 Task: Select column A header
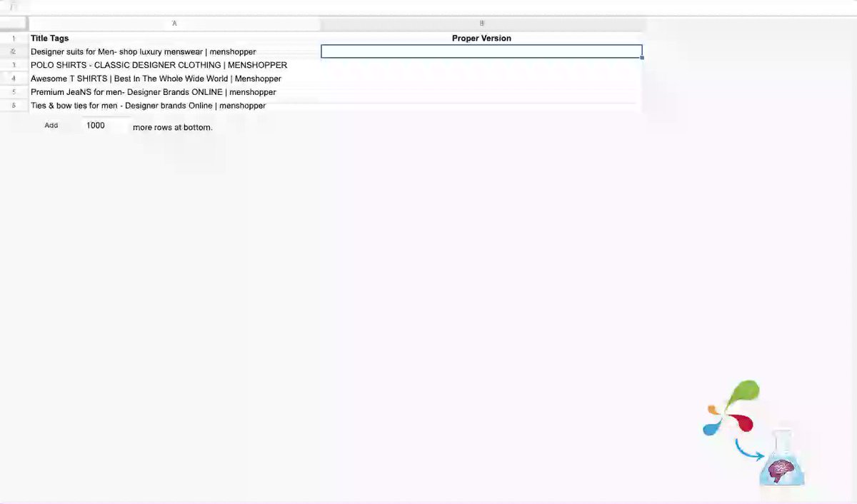coord(174,24)
